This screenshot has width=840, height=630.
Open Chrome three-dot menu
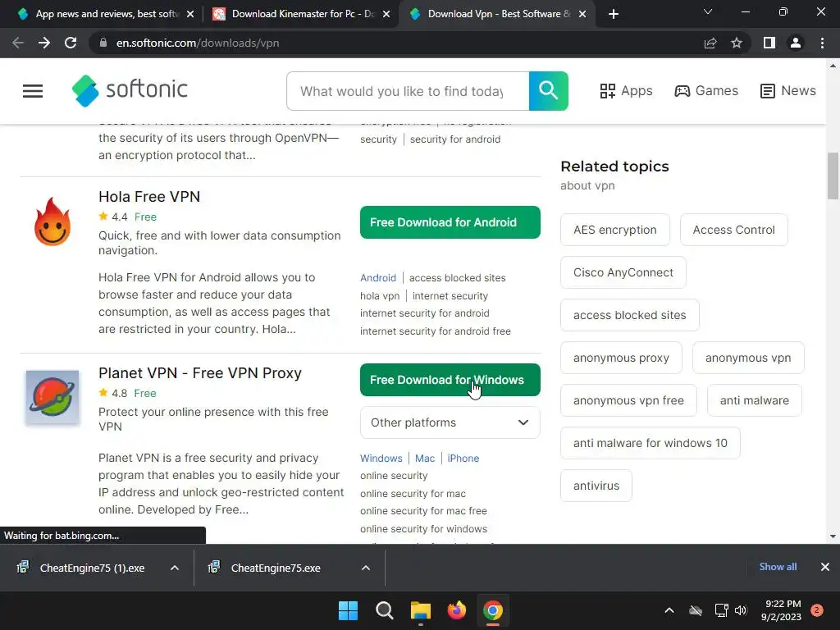pyautogui.click(x=822, y=43)
